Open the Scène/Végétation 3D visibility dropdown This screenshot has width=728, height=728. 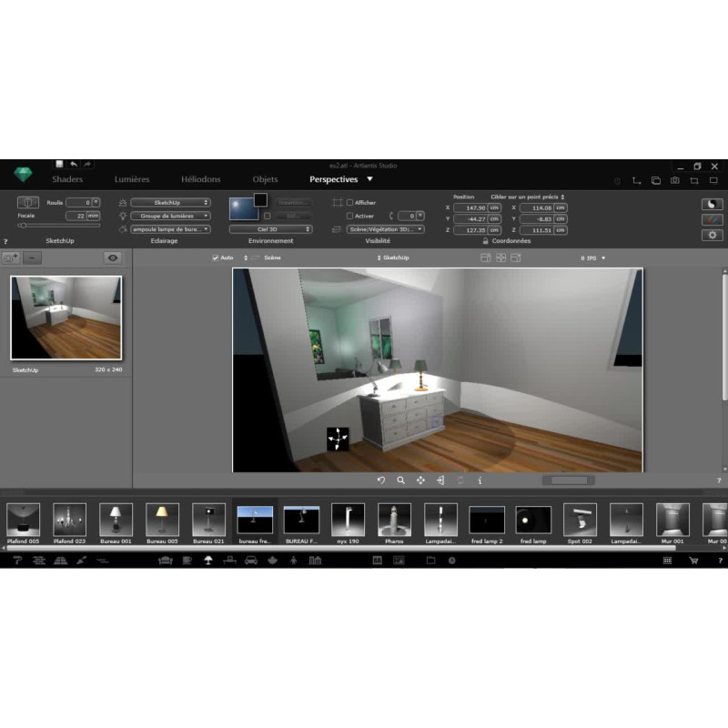[x=385, y=229]
